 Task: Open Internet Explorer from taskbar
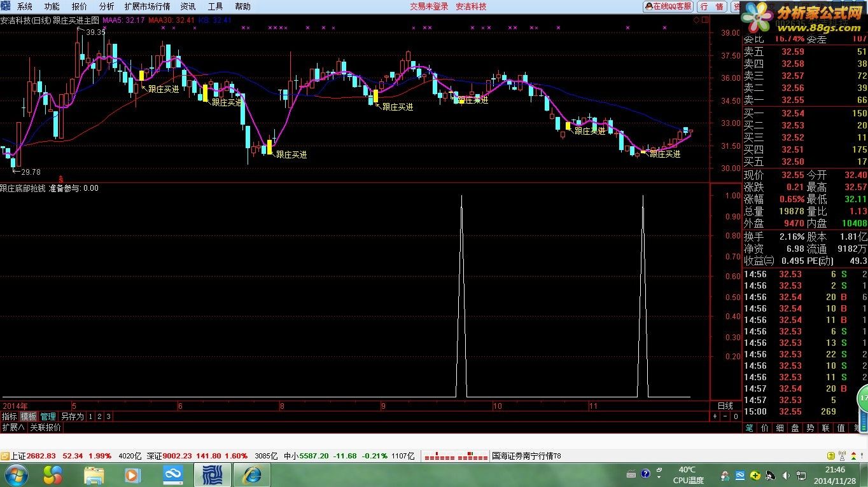[252, 475]
